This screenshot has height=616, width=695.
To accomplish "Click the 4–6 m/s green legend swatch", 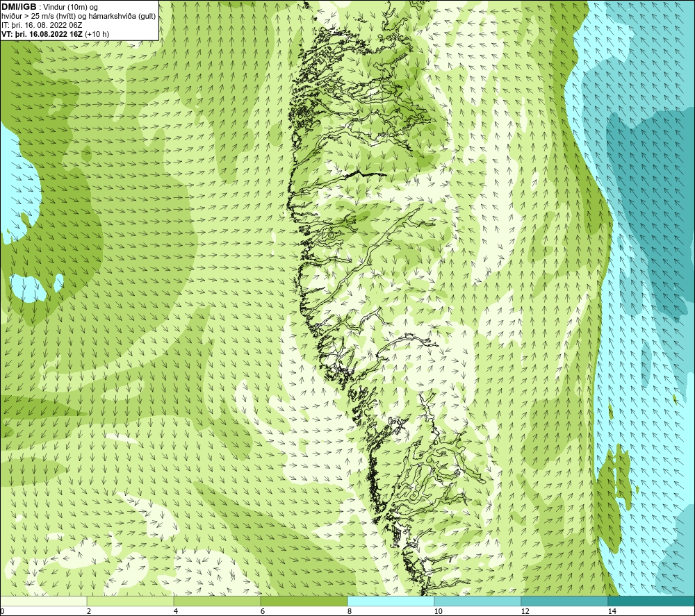I will pyautogui.click(x=217, y=601).
